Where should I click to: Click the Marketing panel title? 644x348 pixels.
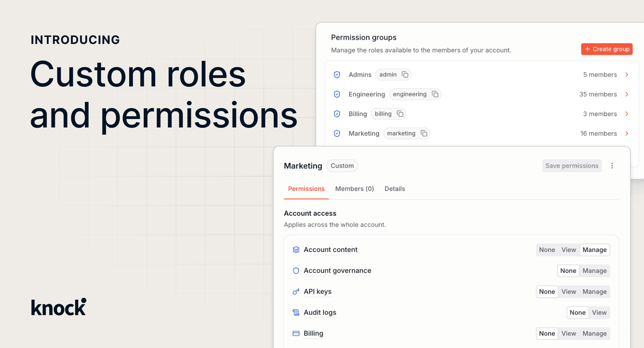pos(303,166)
